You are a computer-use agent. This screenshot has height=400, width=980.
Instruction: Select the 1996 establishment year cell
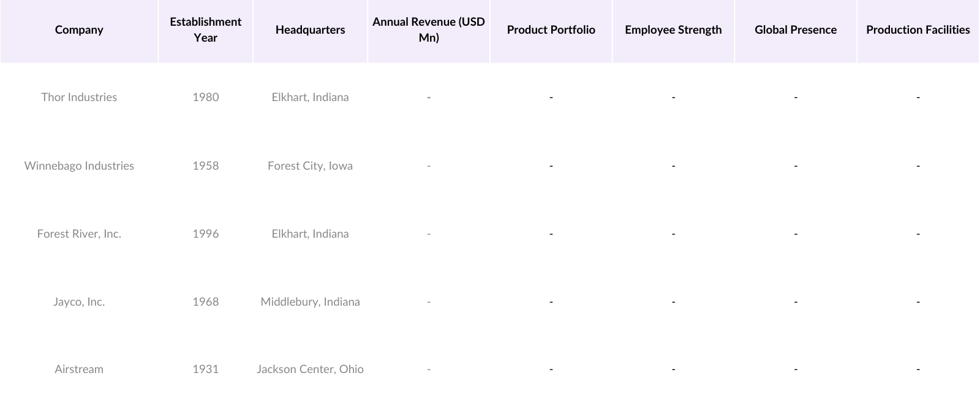coord(205,234)
